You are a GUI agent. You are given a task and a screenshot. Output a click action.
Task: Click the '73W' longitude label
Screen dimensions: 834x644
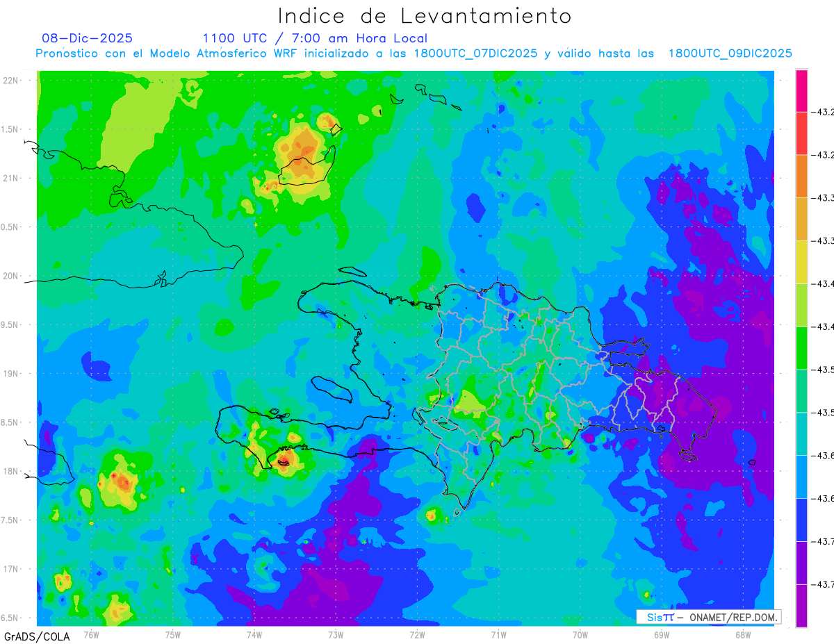(x=336, y=634)
